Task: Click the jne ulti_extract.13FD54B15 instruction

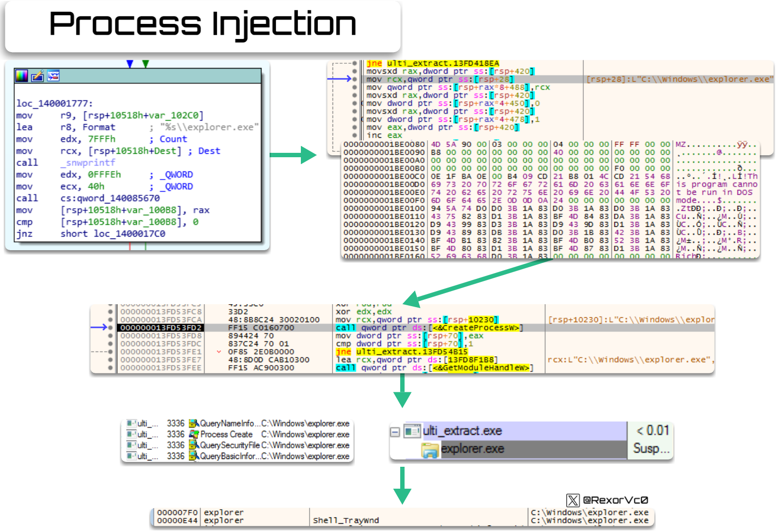Action: (402, 352)
